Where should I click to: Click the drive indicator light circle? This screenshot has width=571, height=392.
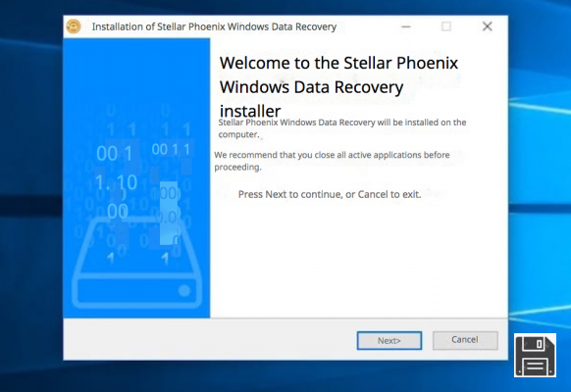pyautogui.click(x=184, y=290)
